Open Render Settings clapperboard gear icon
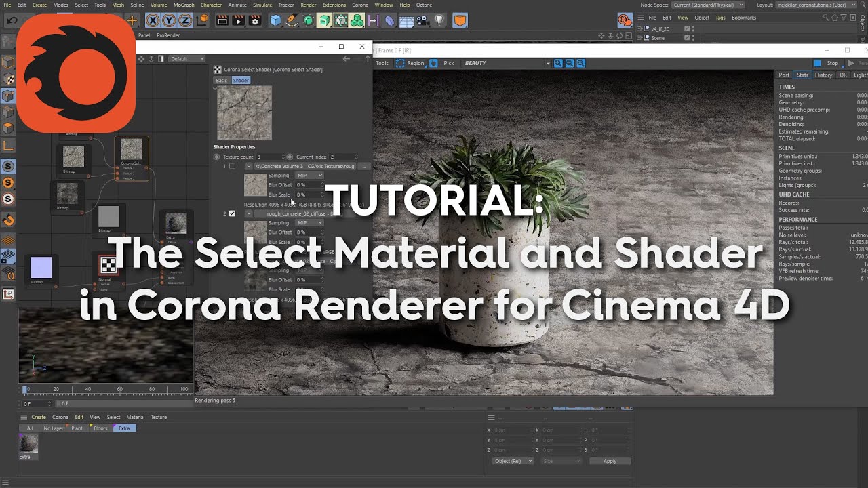Viewport: 868px width, 488px height. pos(255,20)
